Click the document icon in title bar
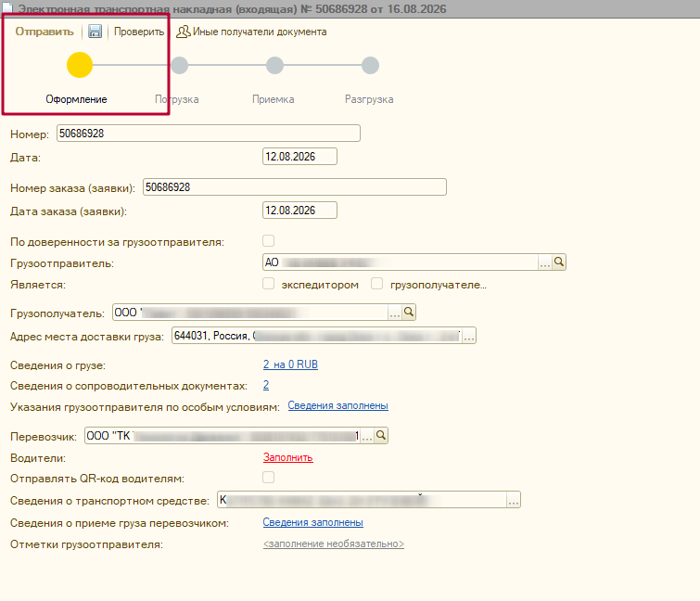The image size is (700, 601). coord(7,8)
